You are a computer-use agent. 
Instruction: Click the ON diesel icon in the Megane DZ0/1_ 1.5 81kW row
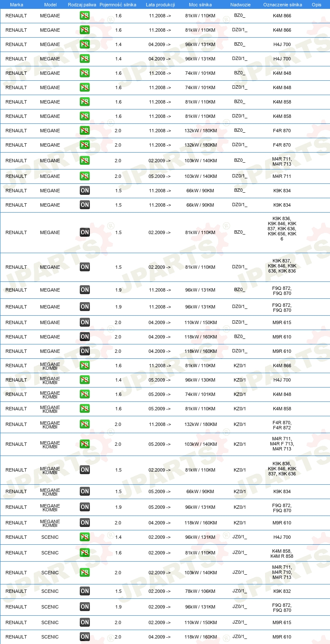click(85, 267)
